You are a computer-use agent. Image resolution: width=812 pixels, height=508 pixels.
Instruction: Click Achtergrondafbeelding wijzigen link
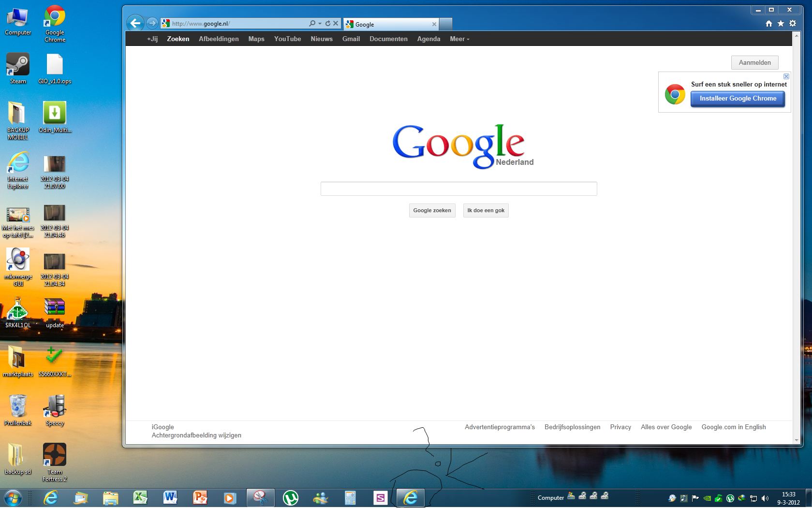[x=196, y=435]
